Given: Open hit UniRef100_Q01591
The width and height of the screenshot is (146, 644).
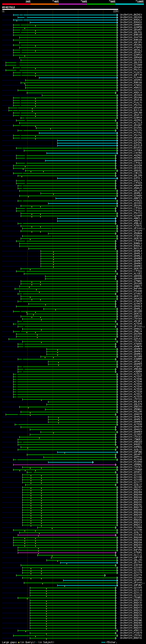Looking at the screenshot, I should [x=131, y=128].
